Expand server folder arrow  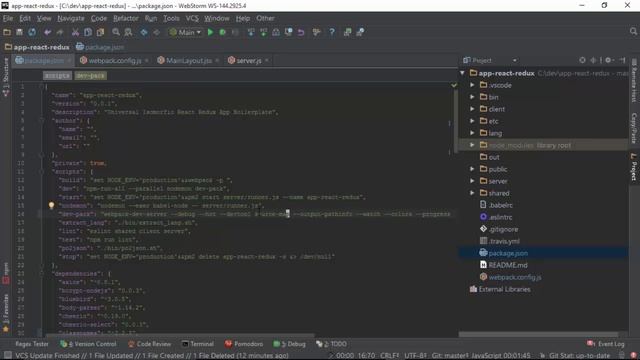pos(472,181)
